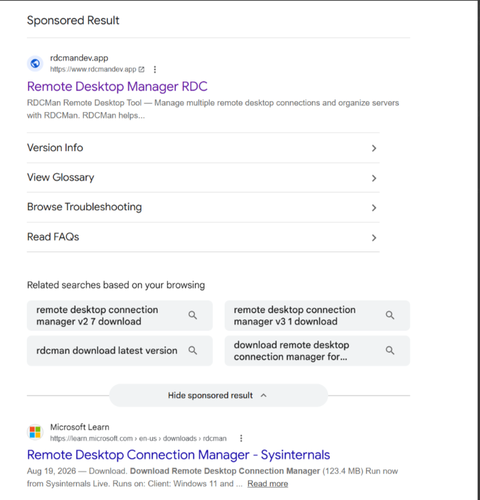Open three-dot menu beside learn.microsoft.com URL
Screen dimensions: 480x500
[241, 438]
